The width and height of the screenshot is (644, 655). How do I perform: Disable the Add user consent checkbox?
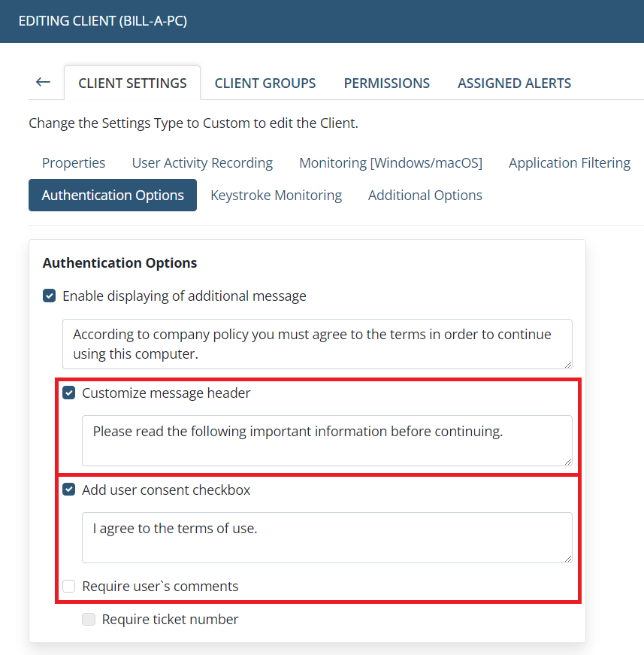point(69,490)
